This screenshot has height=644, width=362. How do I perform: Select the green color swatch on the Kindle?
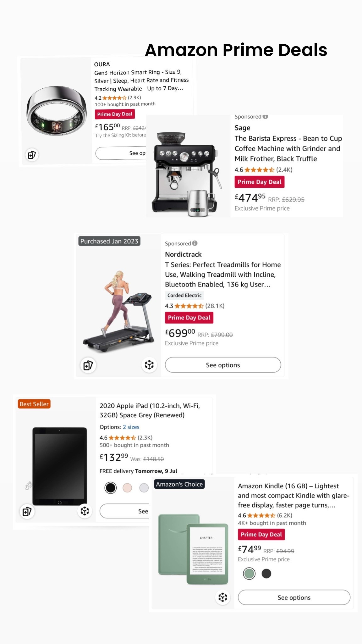pyautogui.click(x=249, y=574)
